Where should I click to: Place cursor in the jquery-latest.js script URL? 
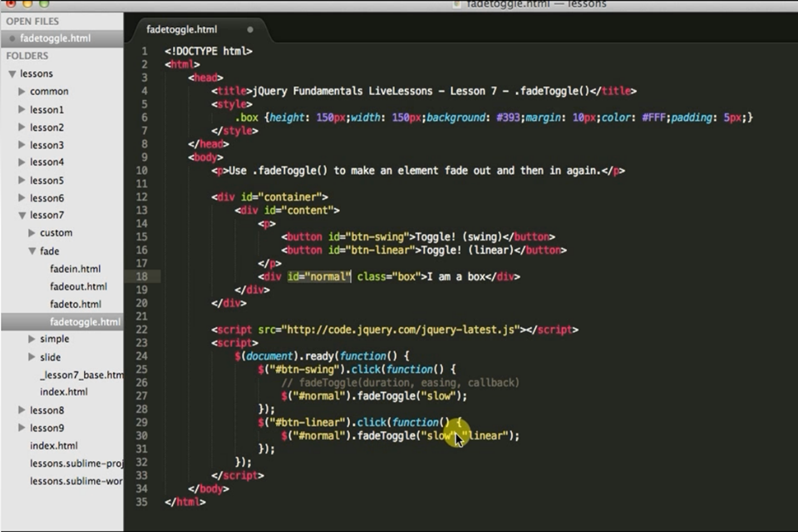pyautogui.click(x=401, y=330)
